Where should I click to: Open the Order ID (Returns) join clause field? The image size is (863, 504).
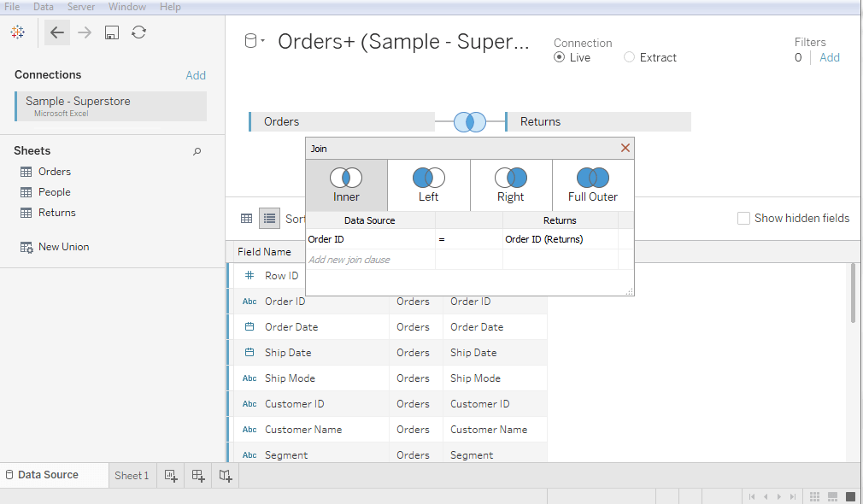(x=561, y=239)
